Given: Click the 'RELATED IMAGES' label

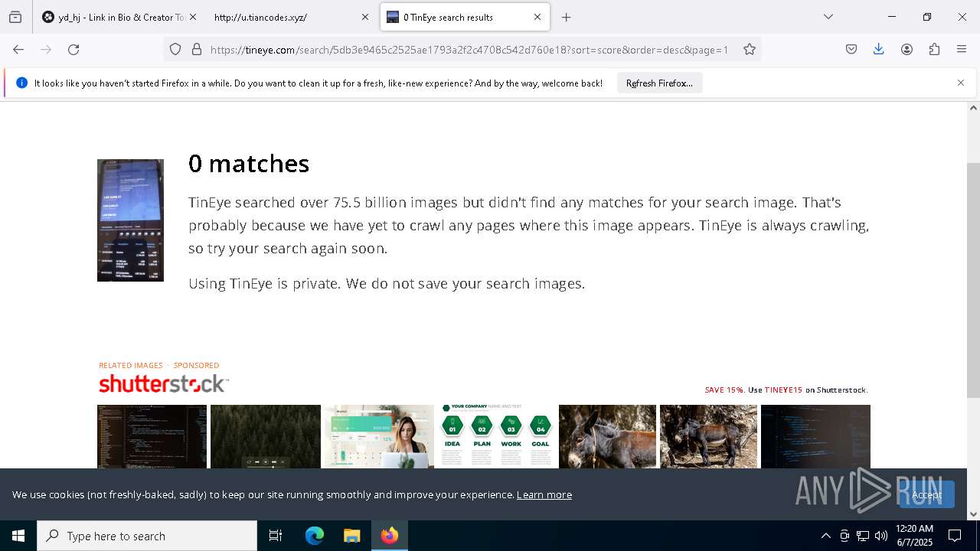Looking at the screenshot, I should [131, 366].
